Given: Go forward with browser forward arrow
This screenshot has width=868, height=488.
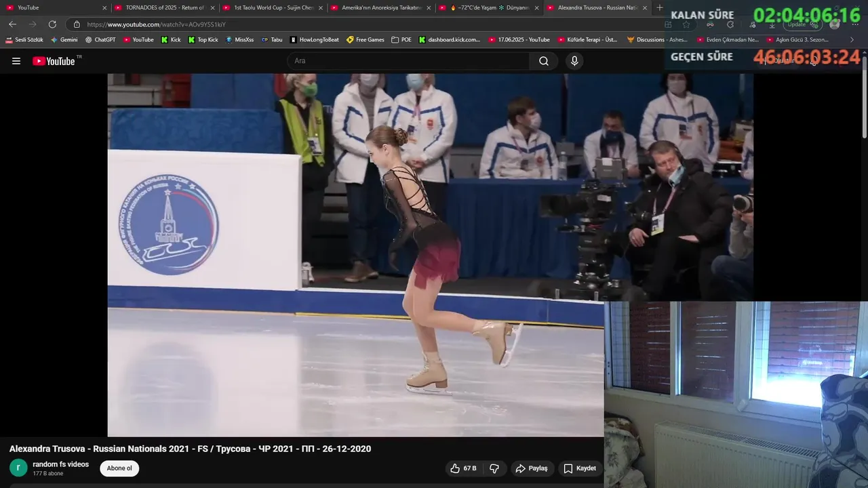Looking at the screenshot, I should point(33,24).
